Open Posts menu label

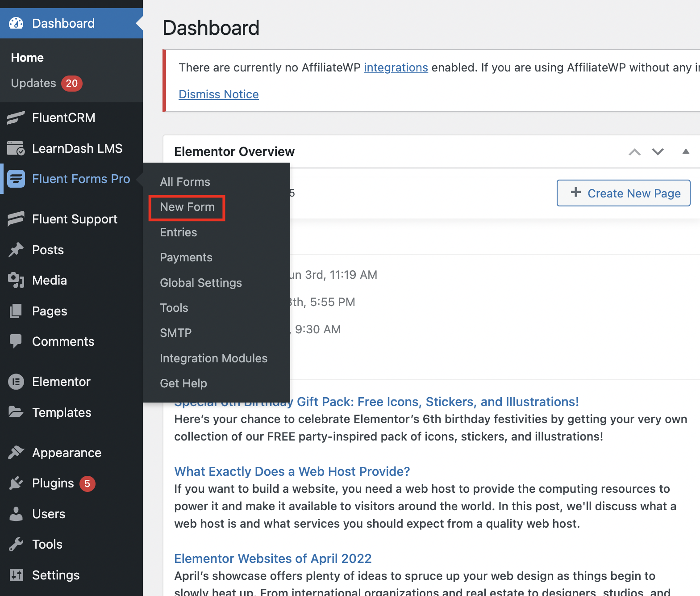tap(48, 250)
